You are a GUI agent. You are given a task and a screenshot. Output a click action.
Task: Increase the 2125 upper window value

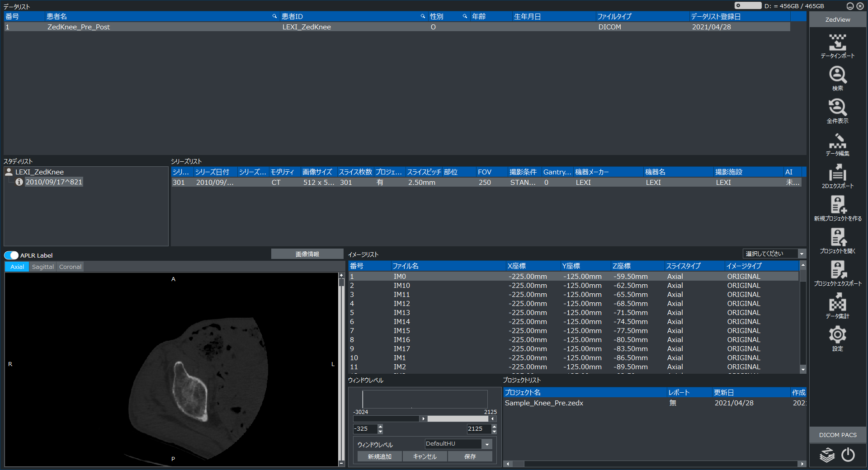[494, 426]
